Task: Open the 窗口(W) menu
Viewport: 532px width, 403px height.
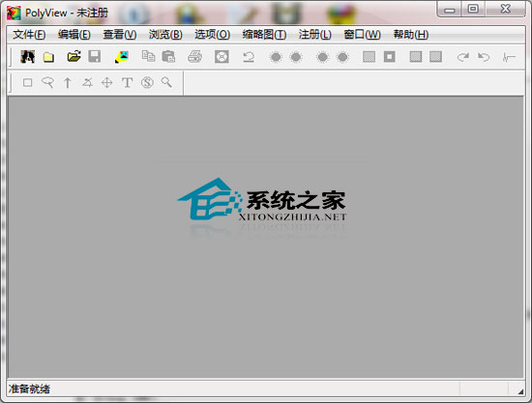Action: click(x=362, y=34)
